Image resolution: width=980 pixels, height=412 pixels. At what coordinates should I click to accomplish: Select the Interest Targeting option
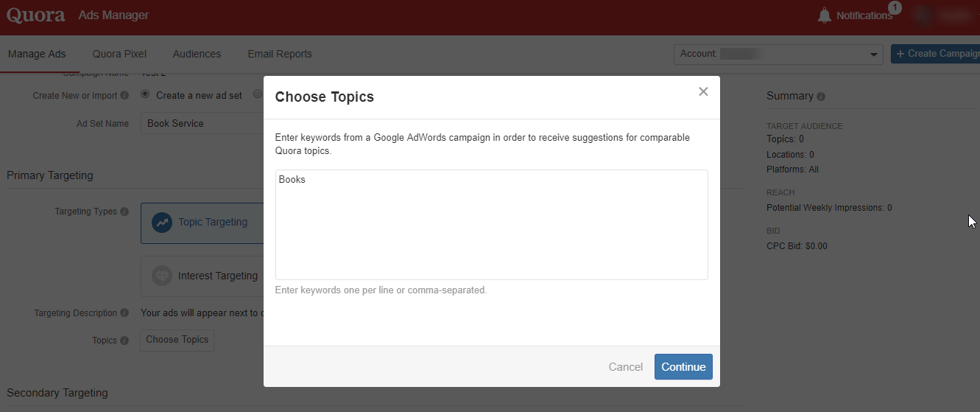click(202, 276)
